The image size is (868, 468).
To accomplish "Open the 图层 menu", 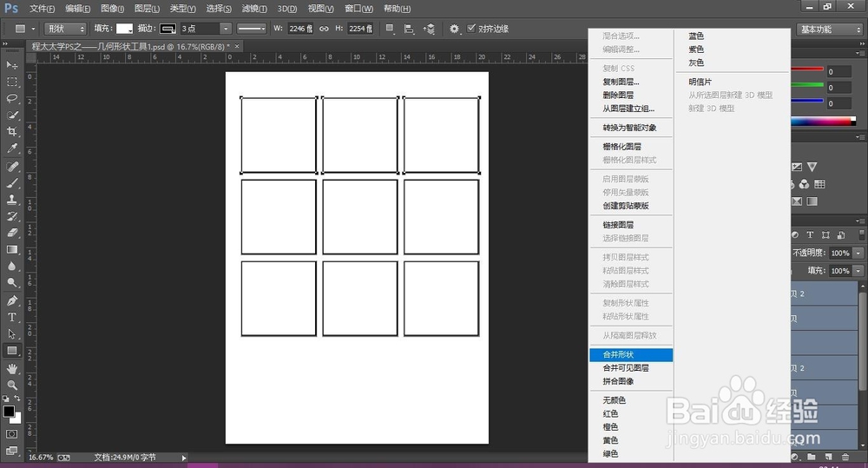I will (x=147, y=9).
